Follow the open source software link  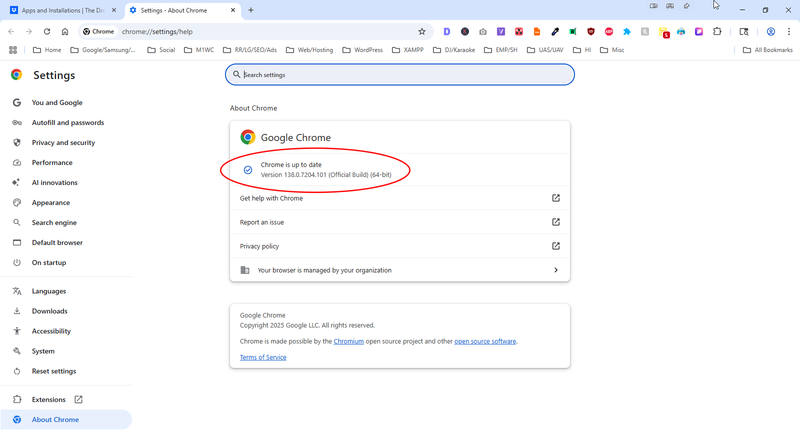[x=485, y=341]
